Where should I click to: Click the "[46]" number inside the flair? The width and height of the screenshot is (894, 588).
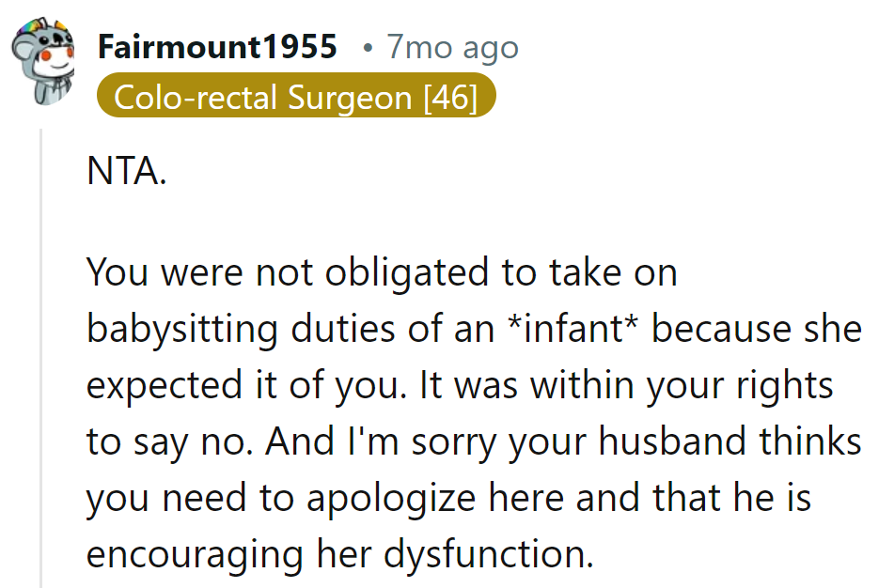coord(451,97)
